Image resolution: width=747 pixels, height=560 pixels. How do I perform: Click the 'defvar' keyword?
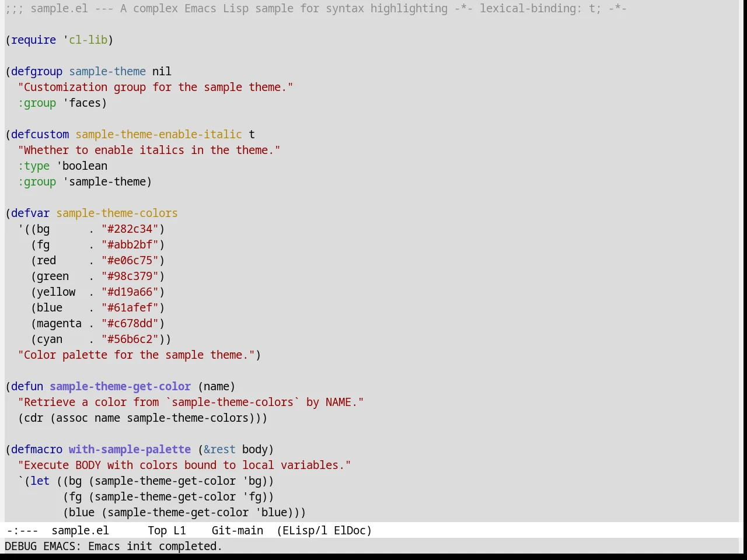[x=30, y=213]
